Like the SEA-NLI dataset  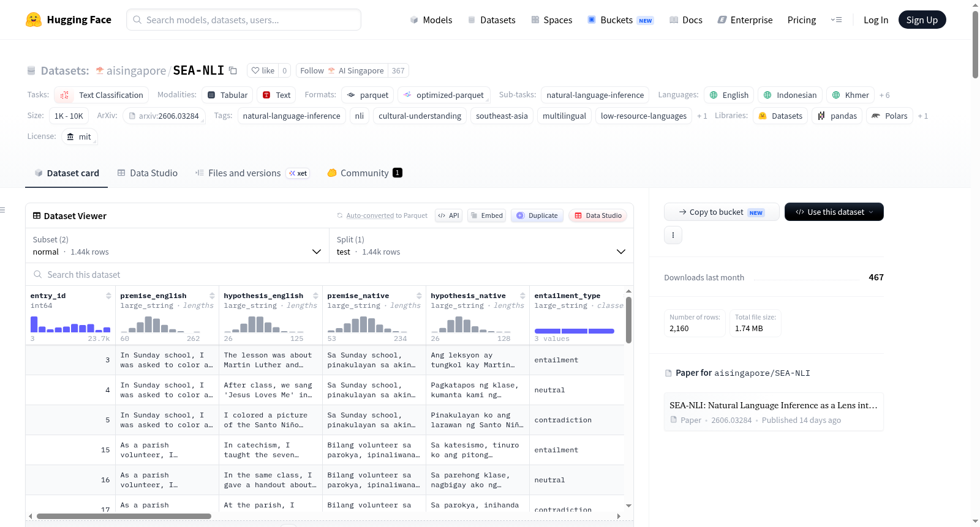pos(263,70)
